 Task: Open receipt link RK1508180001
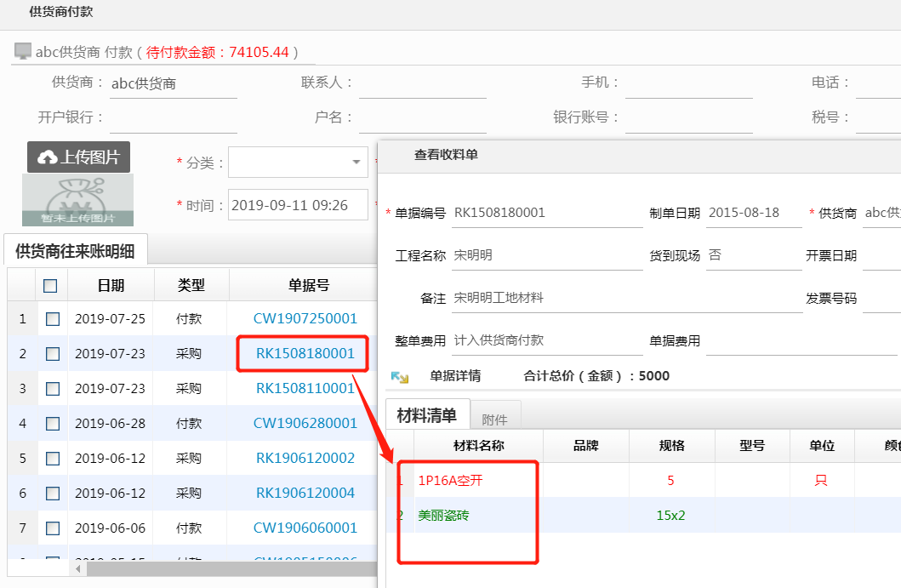click(x=305, y=354)
